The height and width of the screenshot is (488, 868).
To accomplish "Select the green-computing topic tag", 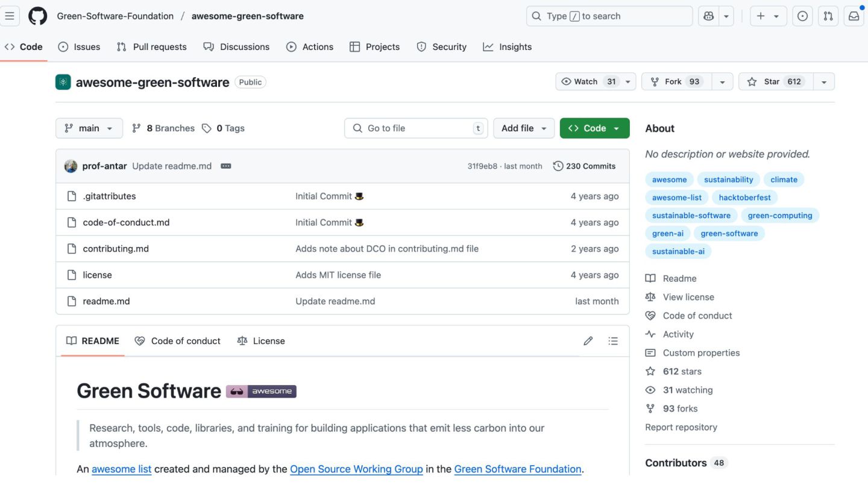I will tap(779, 216).
